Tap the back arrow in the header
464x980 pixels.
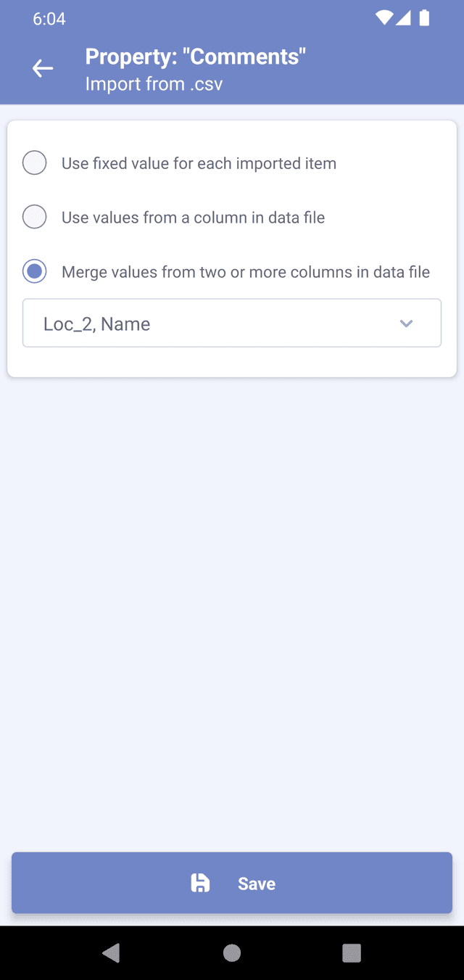point(43,68)
